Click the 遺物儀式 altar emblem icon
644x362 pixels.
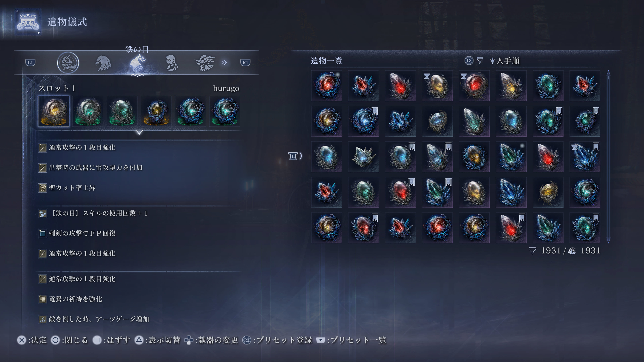coord(28,22)
